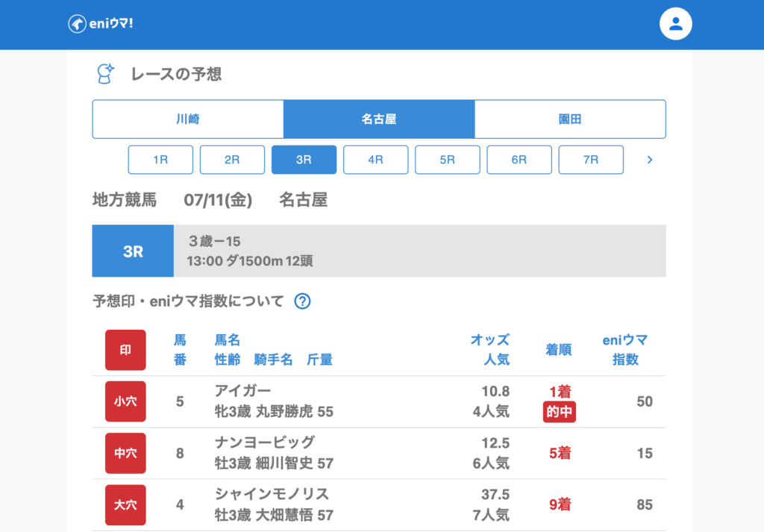The width and height of the screenshot is (764, 532).
Task: Go to race 5R
Action: [447, 160]
